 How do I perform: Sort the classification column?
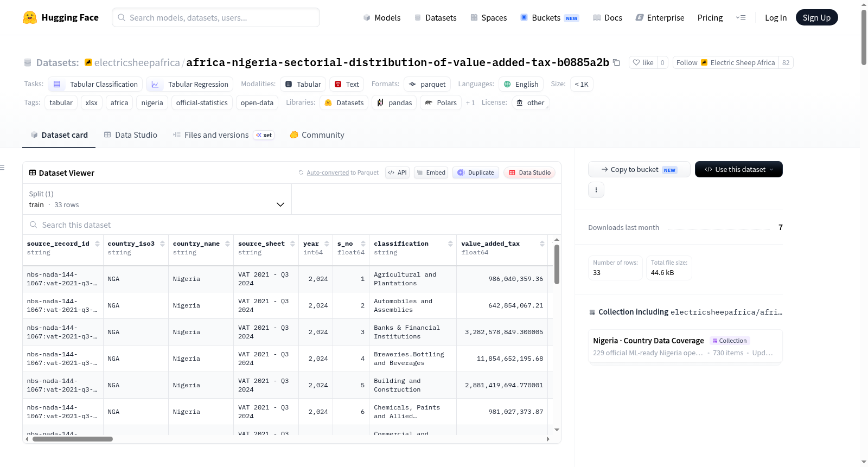pyautogui.click(x=450, y=244)
